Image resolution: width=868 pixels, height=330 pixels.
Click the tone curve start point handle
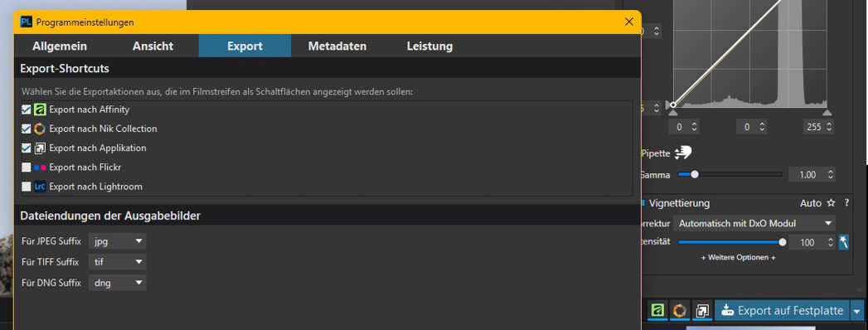(673, 104)
